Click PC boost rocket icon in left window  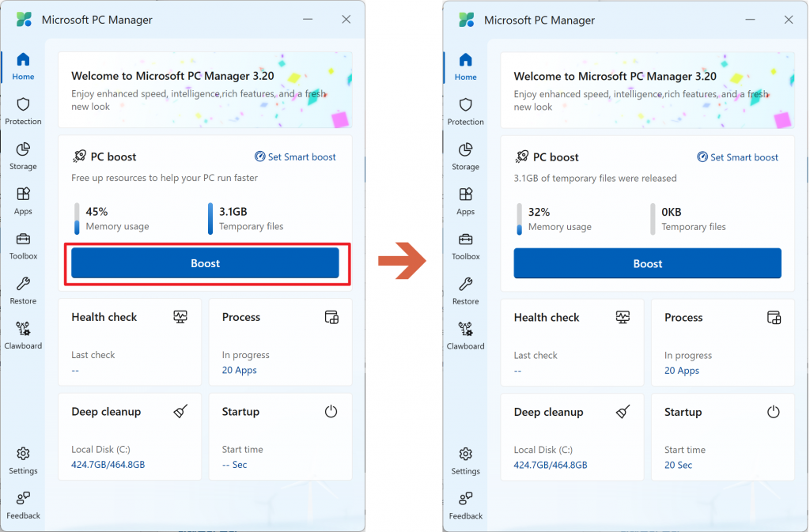tap(79, 157)
